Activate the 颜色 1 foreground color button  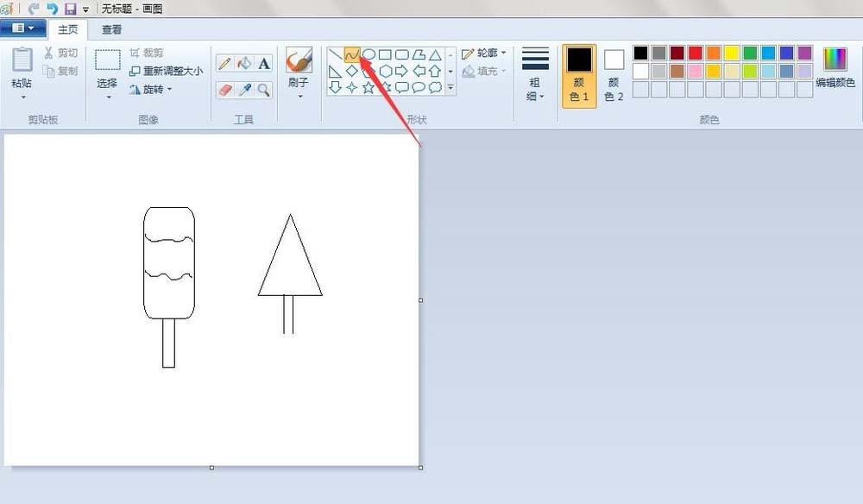click(x=579, y=76)
